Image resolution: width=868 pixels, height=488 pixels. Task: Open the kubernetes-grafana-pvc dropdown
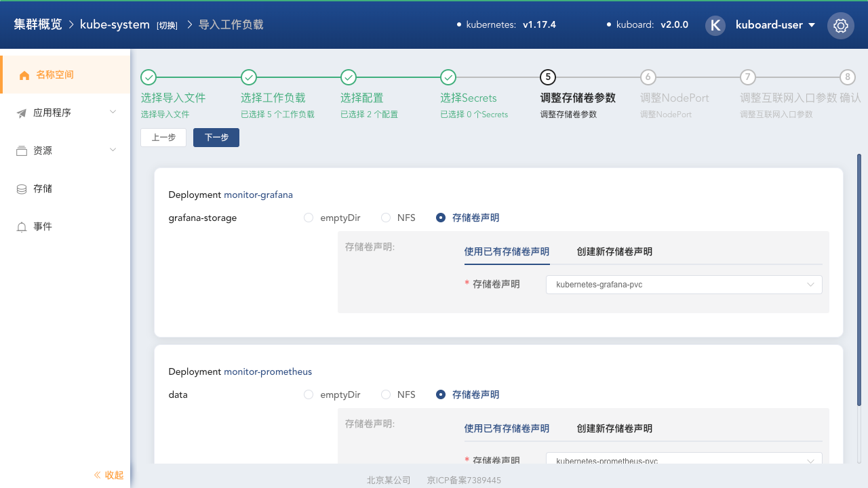[x=684, y=285]
